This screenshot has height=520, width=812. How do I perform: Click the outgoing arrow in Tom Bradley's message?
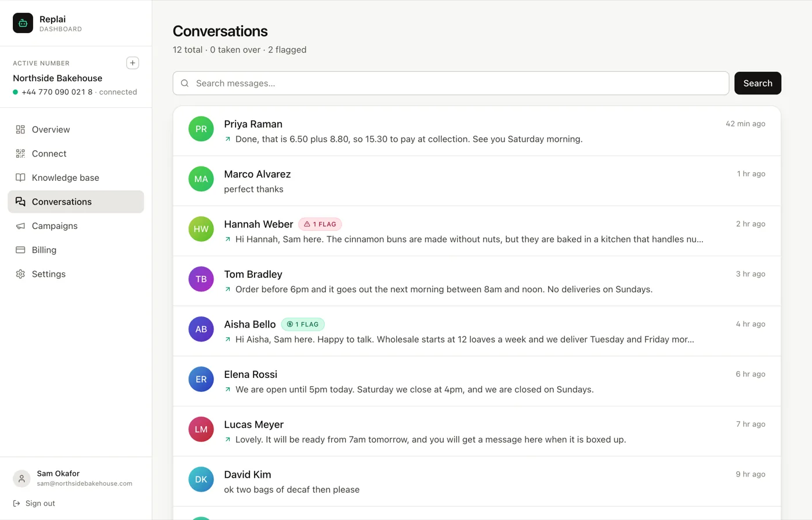(228, 289)
